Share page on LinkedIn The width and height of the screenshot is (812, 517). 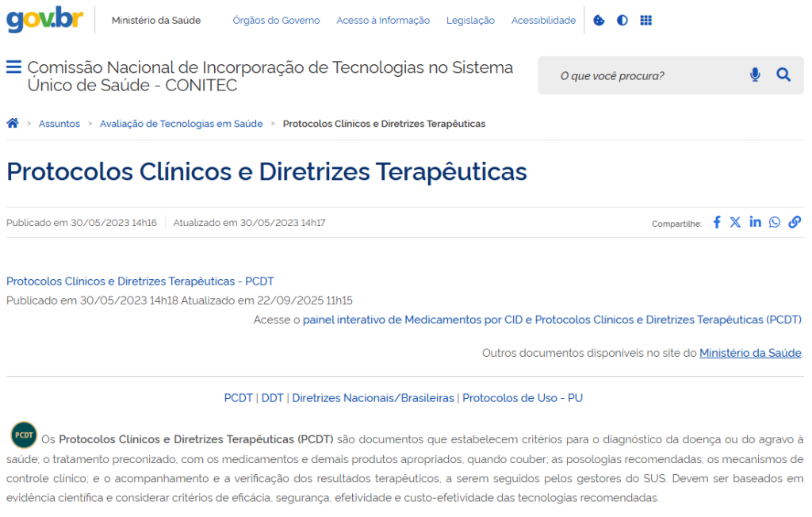(755, 223)
